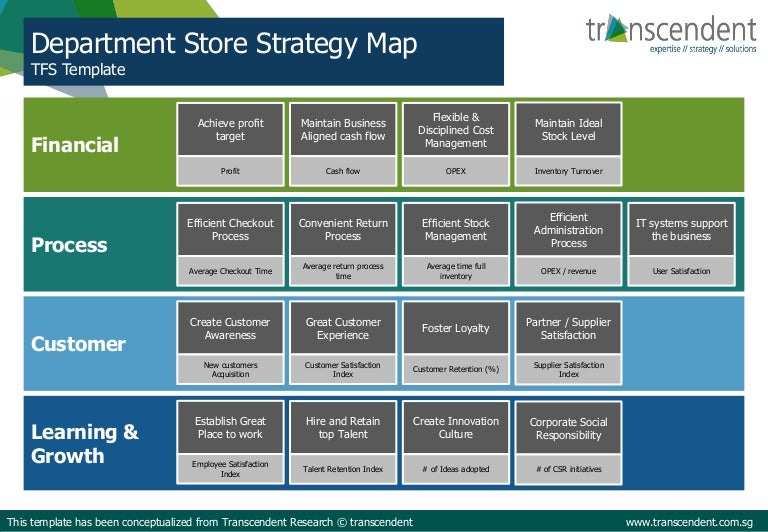Click Efficient Checkout Process box
This screenshot has width=768, height=532.
pos(230,229)
